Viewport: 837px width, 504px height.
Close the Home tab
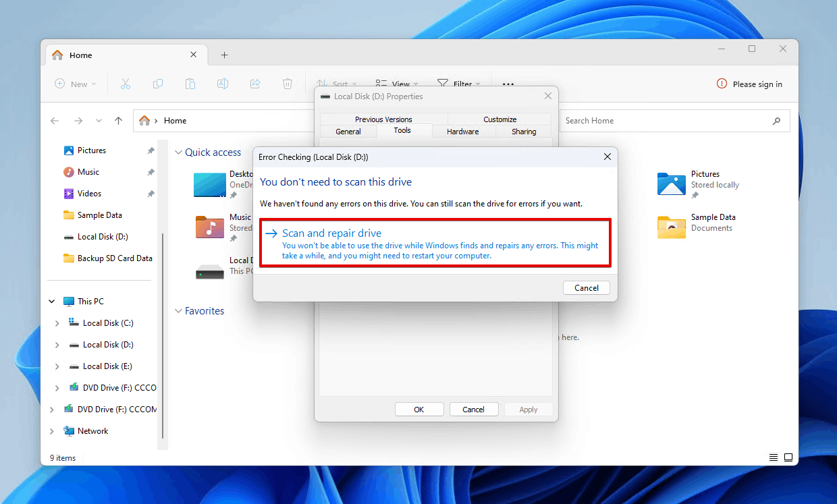194,55
